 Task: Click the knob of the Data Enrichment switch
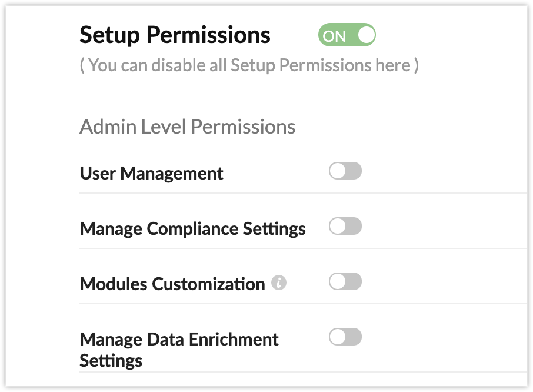click(x=338, y=337)
